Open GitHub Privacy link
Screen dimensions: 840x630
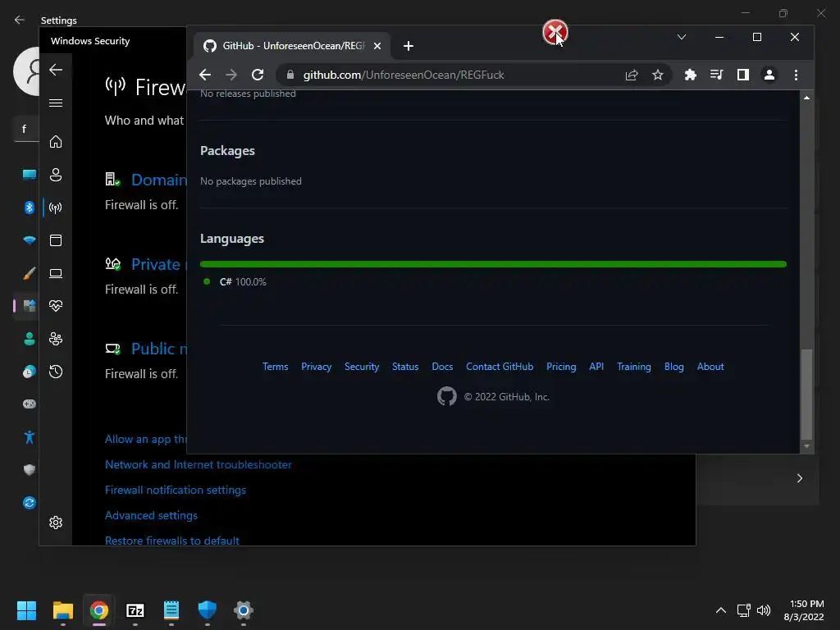click(316, 367)
